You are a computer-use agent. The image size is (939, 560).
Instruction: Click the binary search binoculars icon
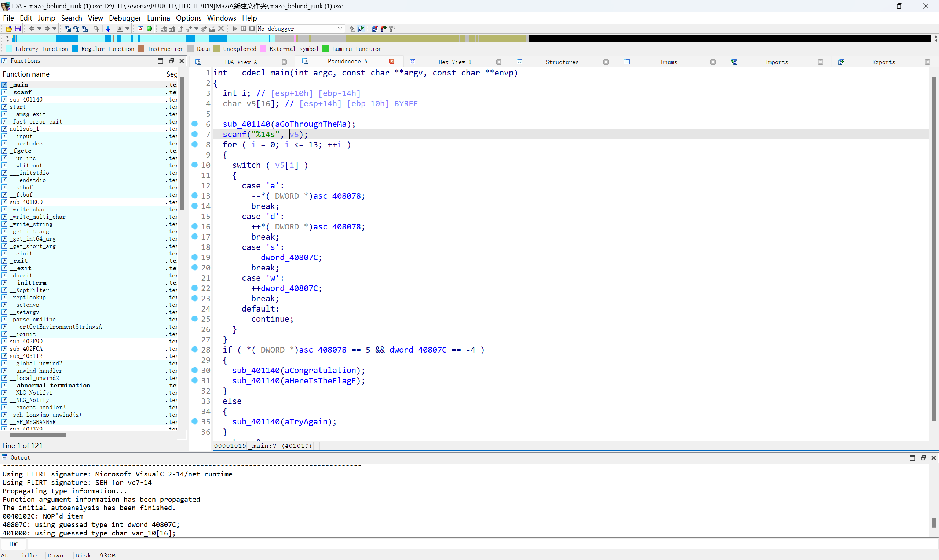[85, 29]
